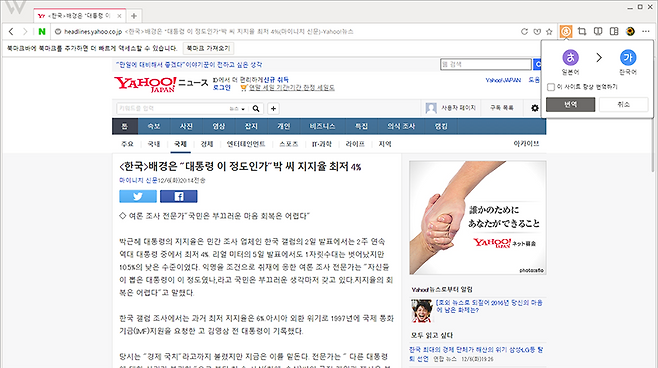Open the 엔터테인먼트 entertainment sub-category
The width and height of the screenshot is (658, 368).
(246, 144)
